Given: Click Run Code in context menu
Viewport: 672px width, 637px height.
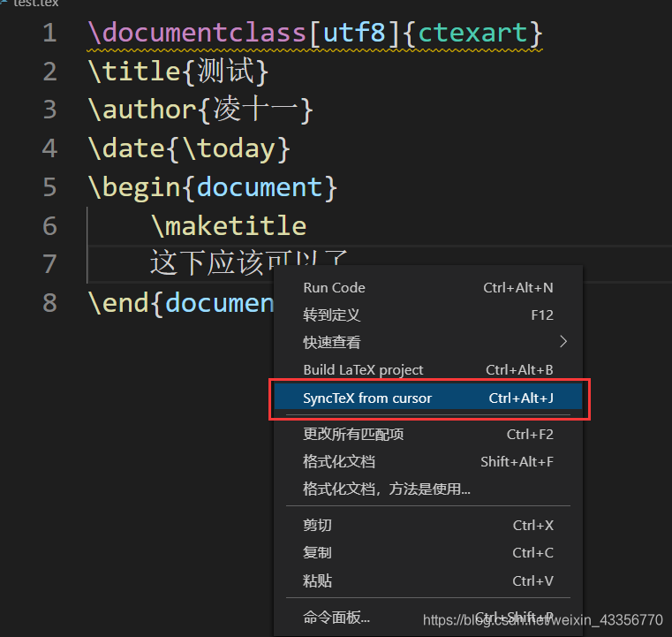Looking at the screenshot, I should 334,287.
